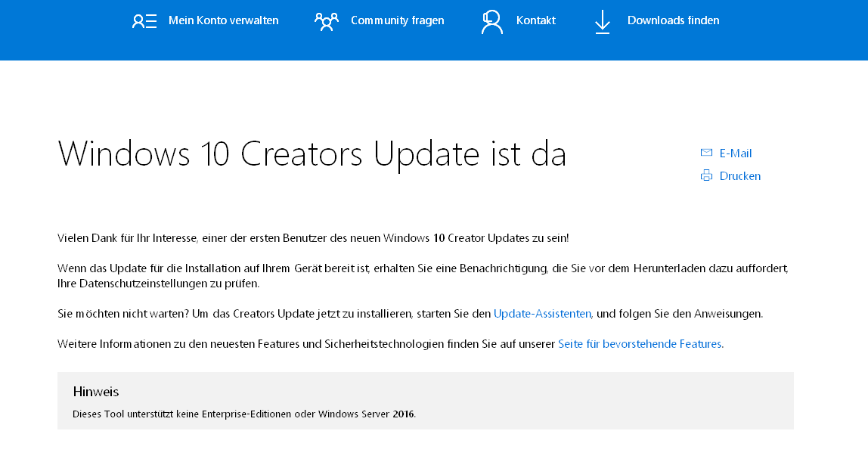Click the Hinweis heading text
The width and height of the screenshot is (868, 462).
pyautogui.click(x=96, y=392)
